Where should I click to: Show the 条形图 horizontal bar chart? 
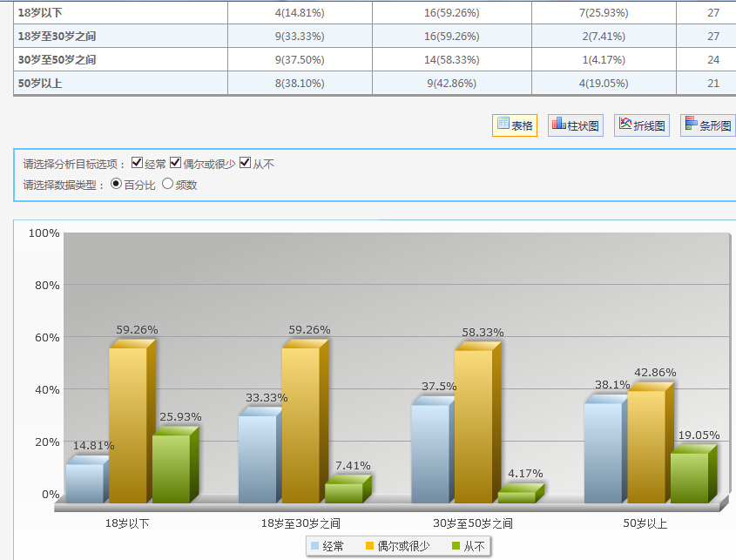click(x=707, y=125)
